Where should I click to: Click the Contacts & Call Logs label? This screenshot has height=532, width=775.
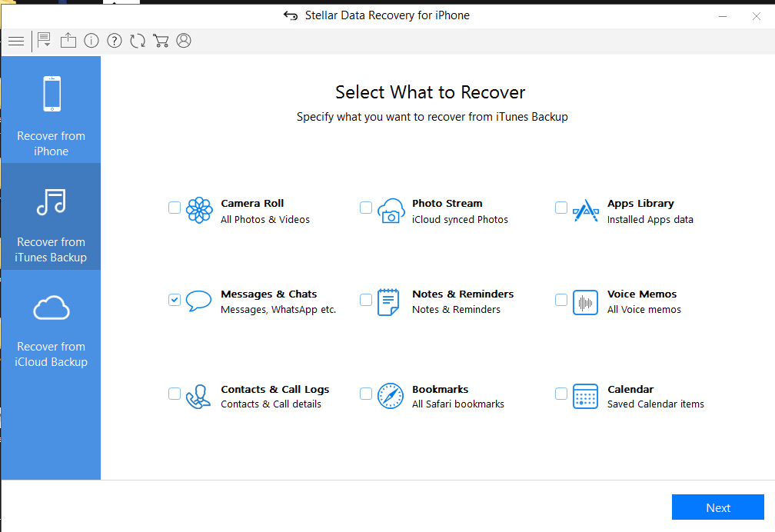[275, 390]
